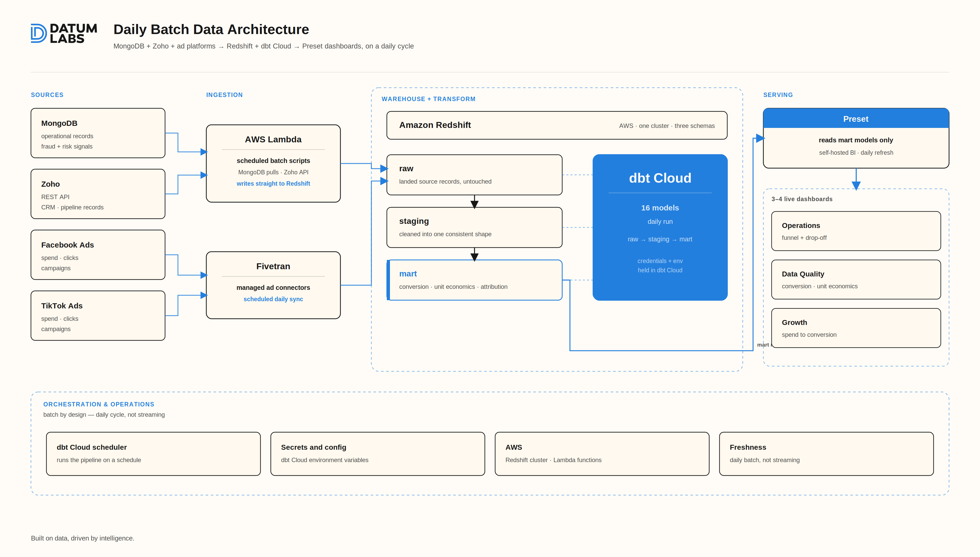Select the raw schema box
Image resolution: width=980 pixels, height=557 pixels.
tap(474, 175)
